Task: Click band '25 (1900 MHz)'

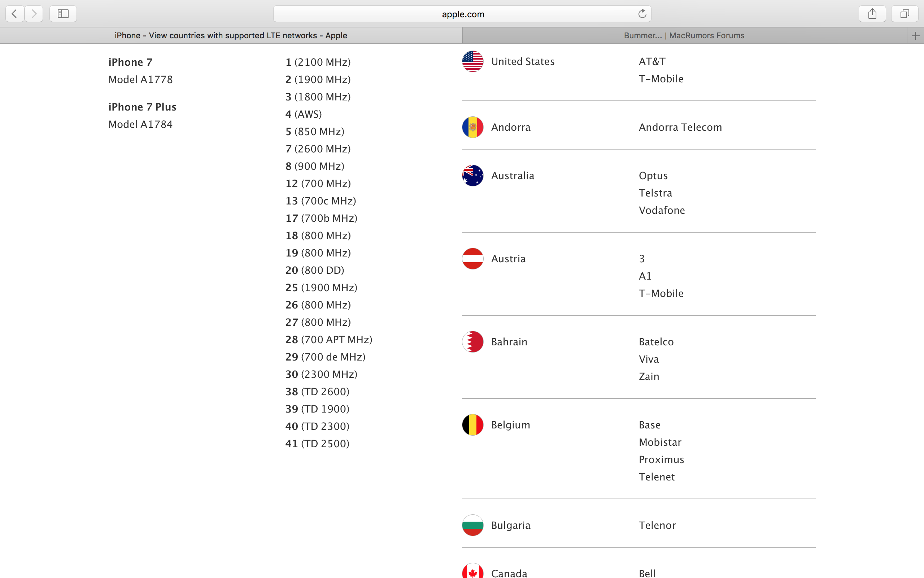Action: click(322, 288)
